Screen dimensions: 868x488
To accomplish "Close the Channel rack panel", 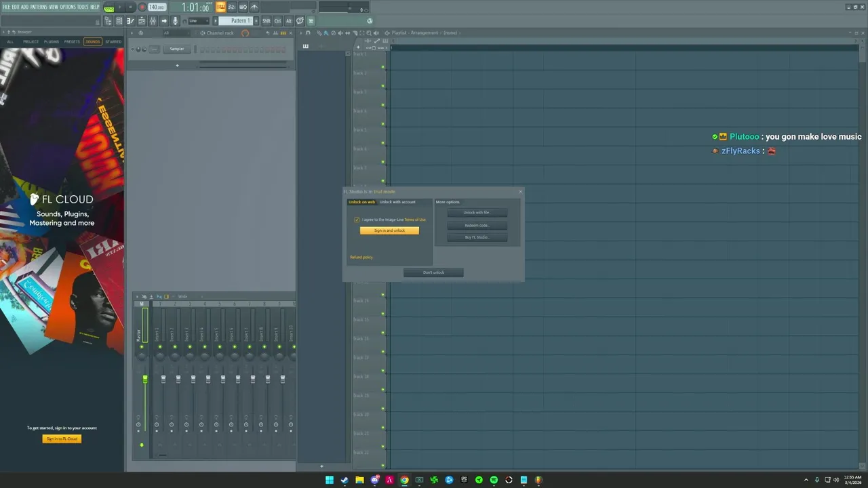I will tap(291, 33).
